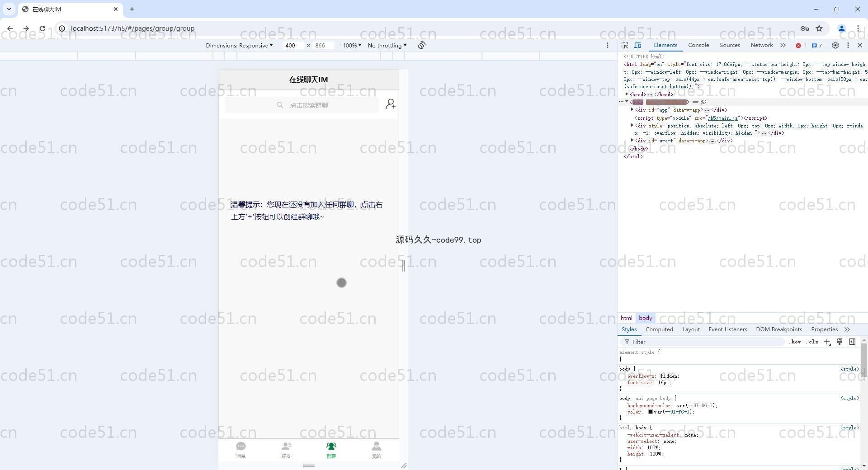868x470 pixels.
Task: Select html in the breadcrumb bar
Action: tap(626, 318)
